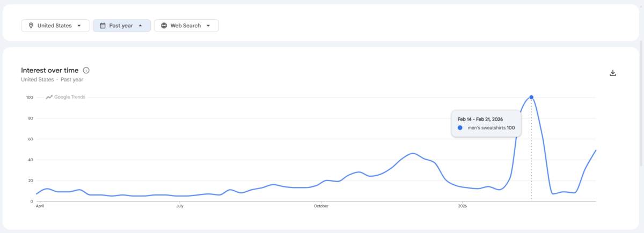Expand the United States dropdown arrow
Screen dimensions: 644x233
[79, 26]
